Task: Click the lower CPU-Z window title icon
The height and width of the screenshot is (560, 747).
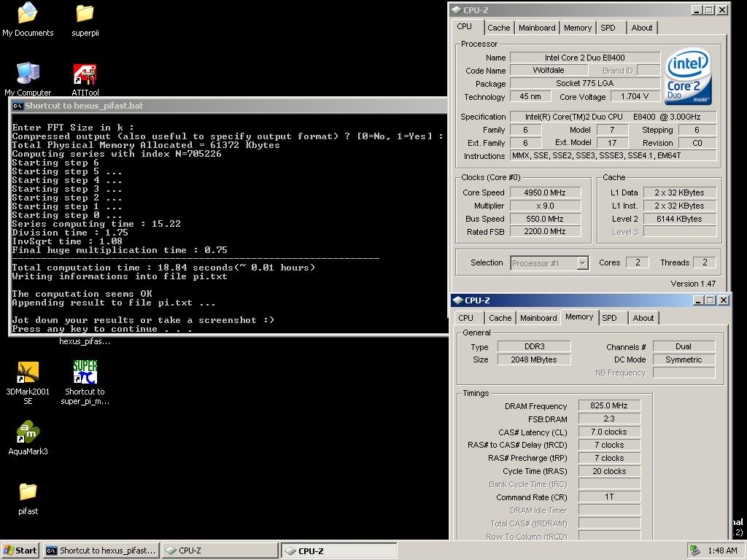Action: pos(458,300)
